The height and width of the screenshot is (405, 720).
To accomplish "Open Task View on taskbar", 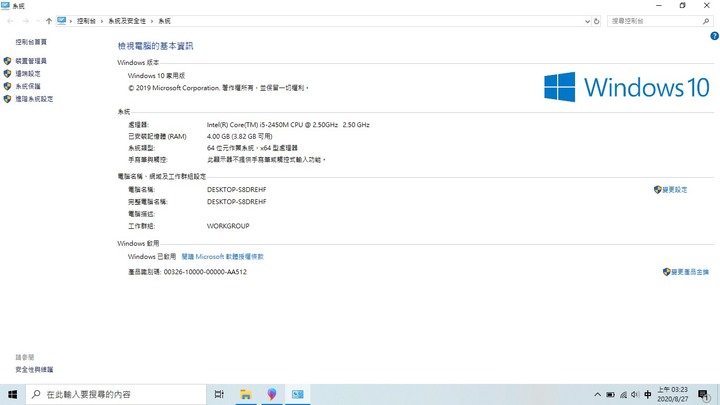I will [x=219, y=394].
